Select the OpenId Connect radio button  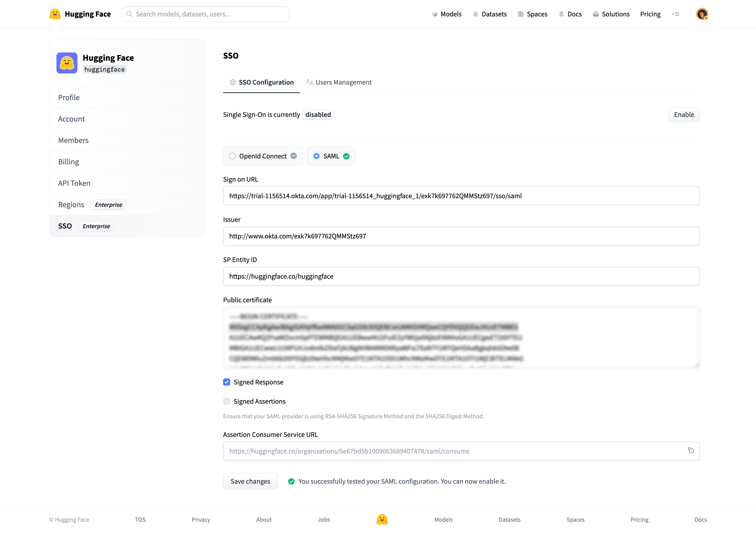[x=233, y=156]
